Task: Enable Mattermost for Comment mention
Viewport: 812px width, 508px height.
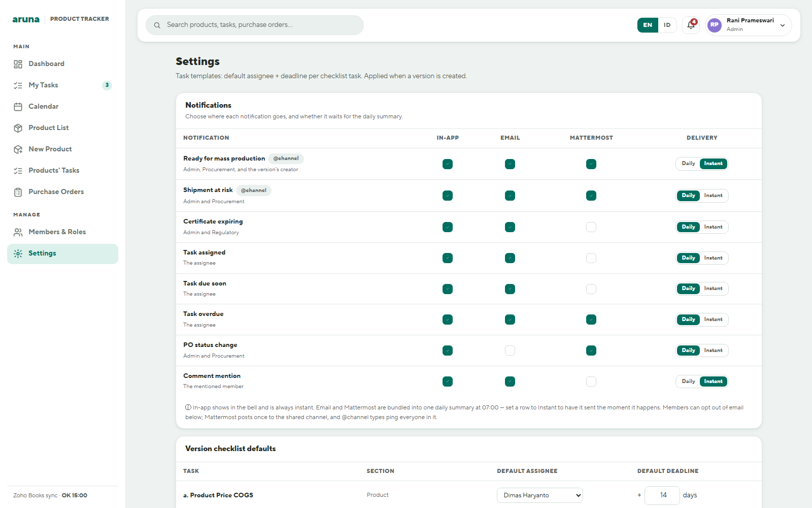Action: 591,382
